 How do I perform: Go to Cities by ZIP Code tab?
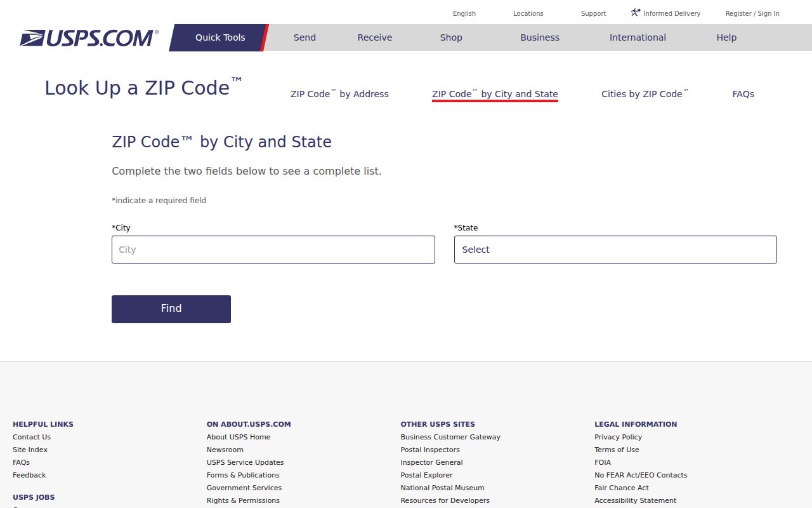coord(645,94)
